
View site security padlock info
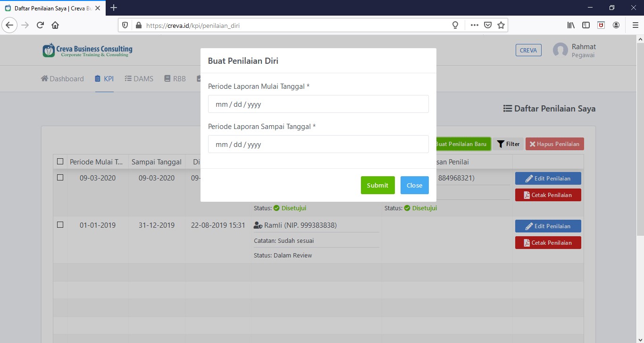point(138,26)
